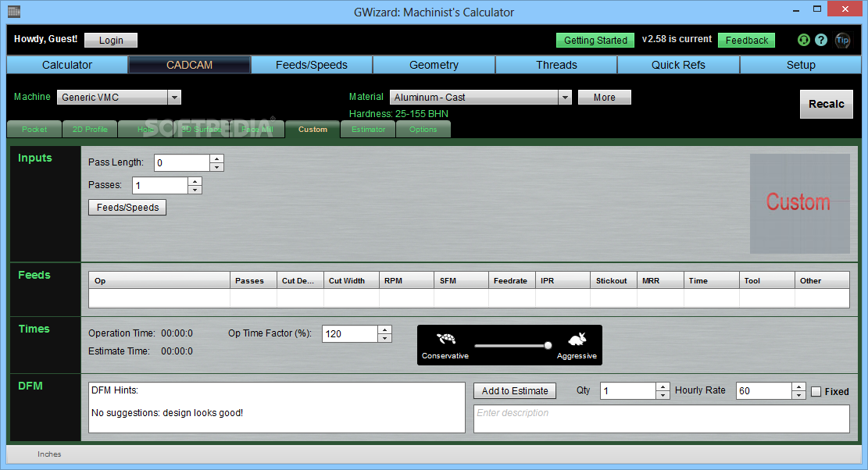Switch to the CADCAM tab
Viewport: 868px width, 470px height.
pyautogui.click(x=189, y=65)
